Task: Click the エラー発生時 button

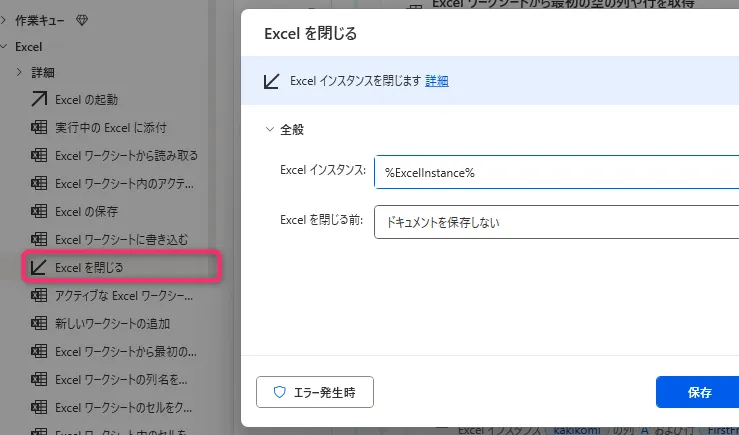Action: tap(315, 393)
